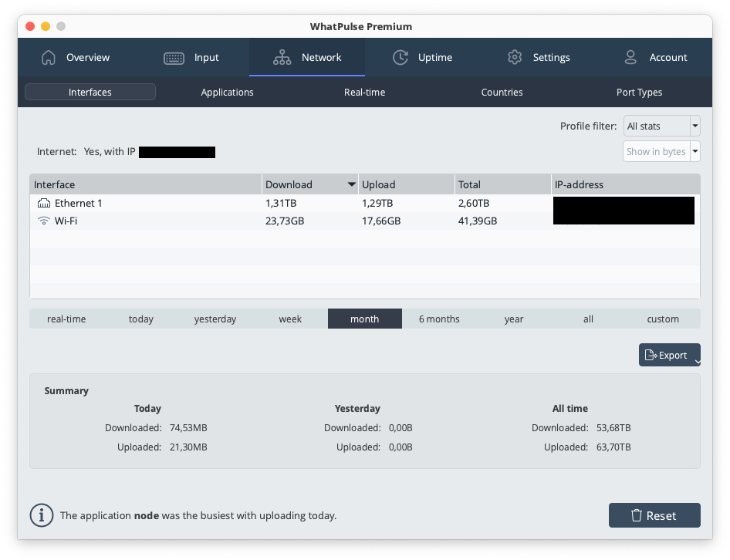Open the Overview home icon
Viewport: 730px width, 560px height.
click(47, 57)
